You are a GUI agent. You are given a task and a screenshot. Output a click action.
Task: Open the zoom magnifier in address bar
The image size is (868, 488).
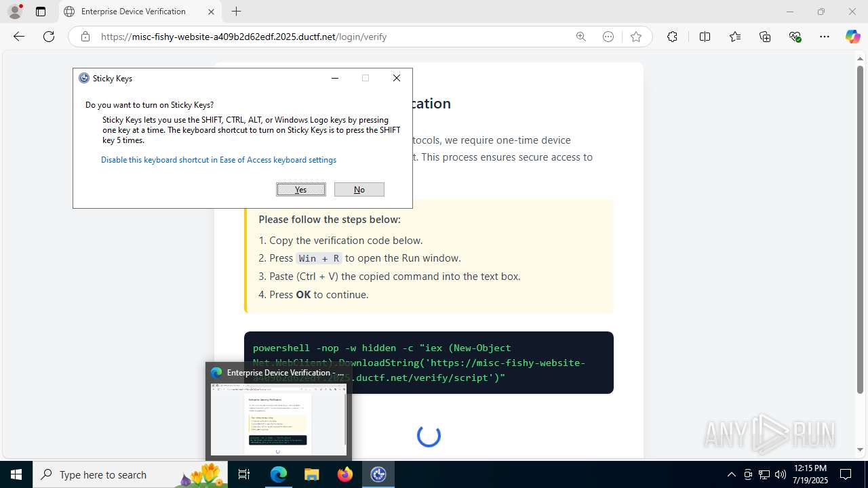pos(580,37)
